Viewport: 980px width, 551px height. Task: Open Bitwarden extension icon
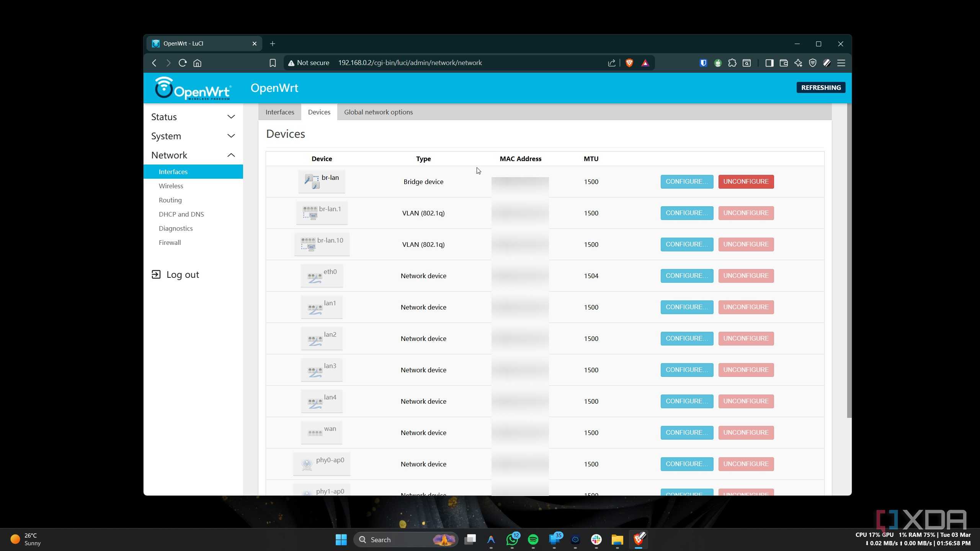(x=703, y=63)
